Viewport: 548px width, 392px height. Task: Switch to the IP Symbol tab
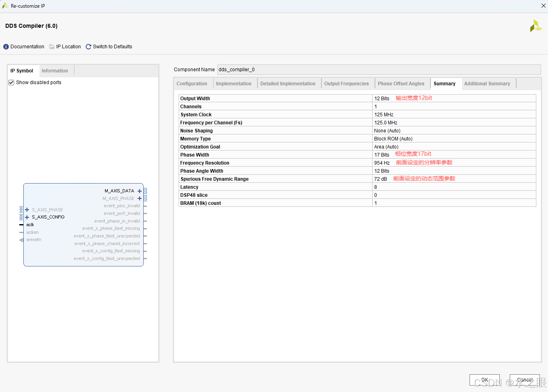[22, 71]
